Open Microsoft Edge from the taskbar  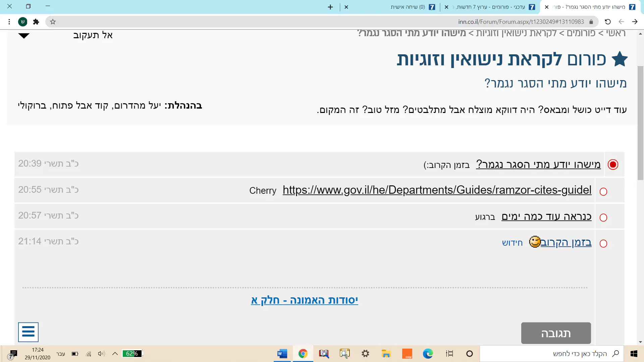click(x=428, y=354)
